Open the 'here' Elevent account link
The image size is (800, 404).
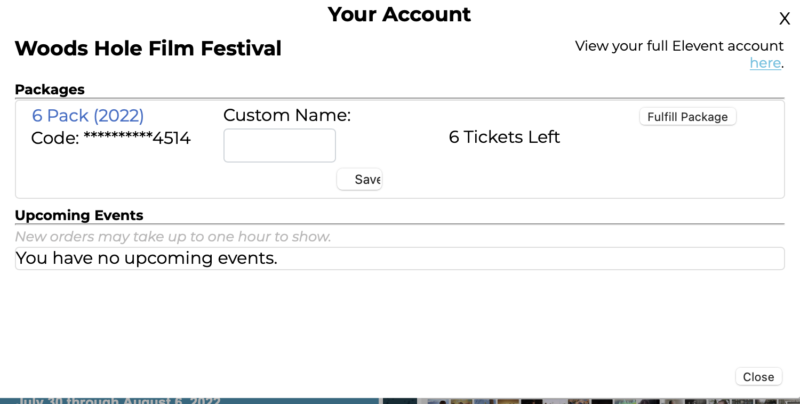point(765,63)
